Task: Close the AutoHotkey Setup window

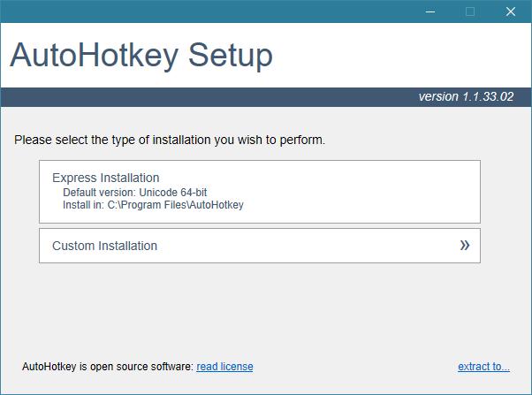Action: pyautogui.click(x=510, y=11)
